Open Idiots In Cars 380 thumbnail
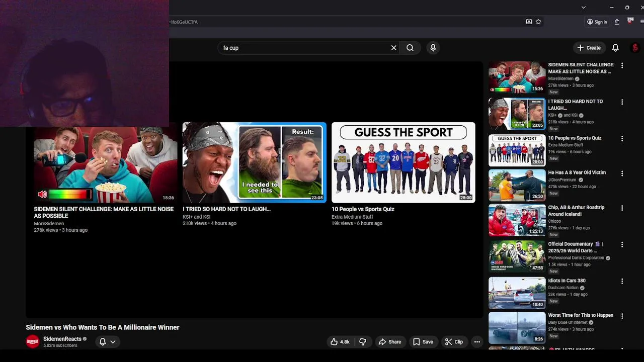Image resolution: width=644 pixels, height=362 pixels. coord(517,293)
